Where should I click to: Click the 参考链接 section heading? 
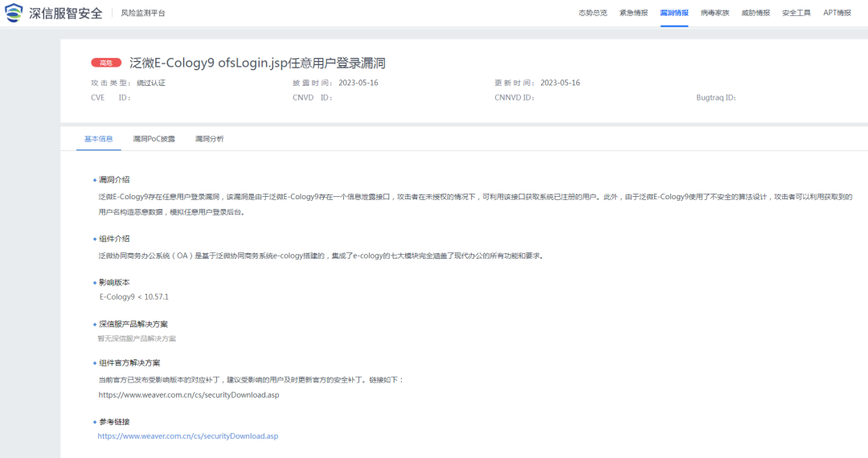pos(114,422)
